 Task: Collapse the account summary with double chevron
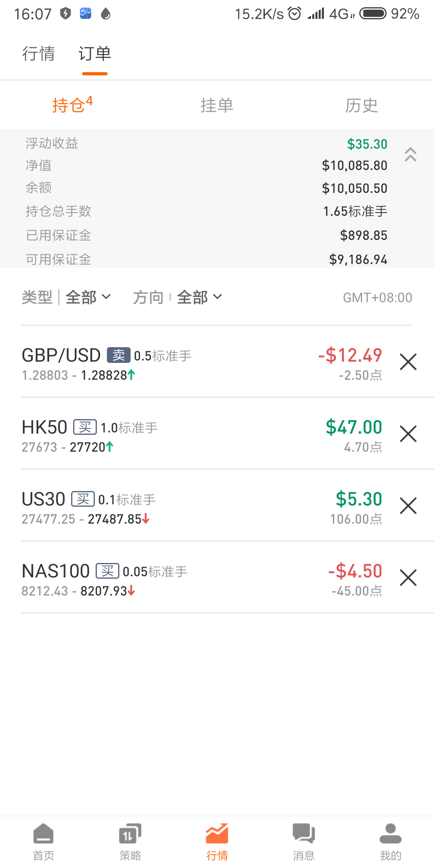(410, 155)
